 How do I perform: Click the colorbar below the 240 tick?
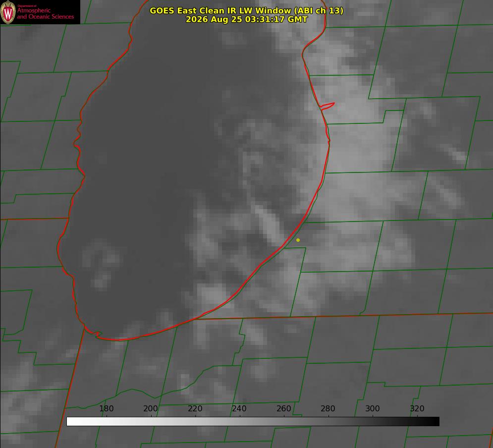tap(240, 422)
